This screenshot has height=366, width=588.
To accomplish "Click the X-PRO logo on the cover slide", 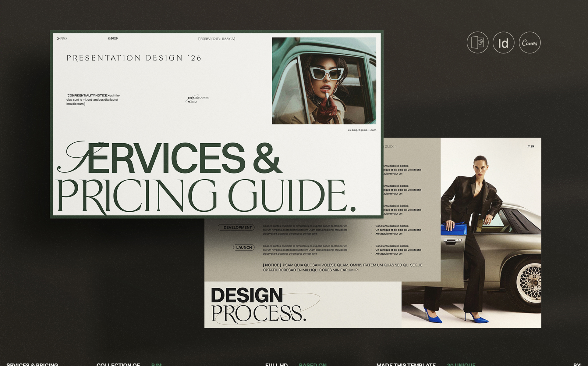I will point(62,39).
